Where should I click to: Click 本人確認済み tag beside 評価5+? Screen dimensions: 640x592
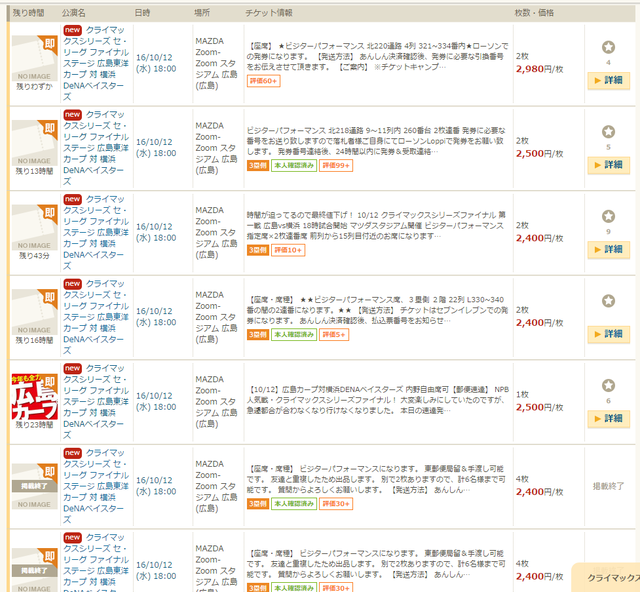coord(294,335)
